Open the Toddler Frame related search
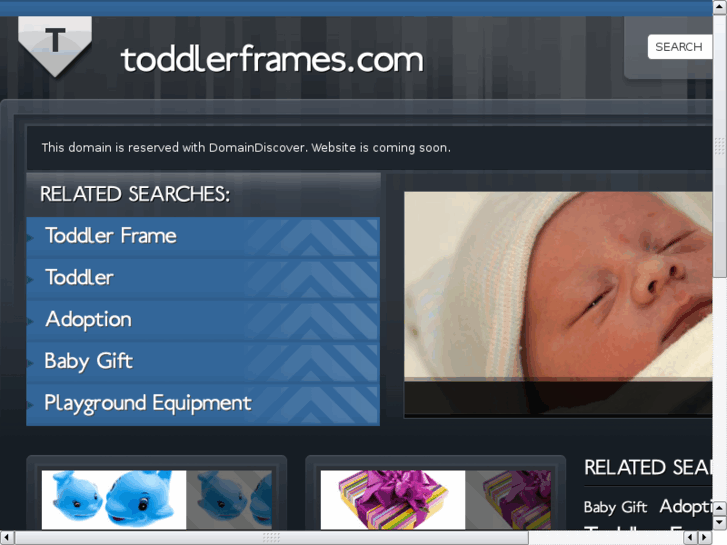This screenshot has width=727, height=545. point(203,237)
